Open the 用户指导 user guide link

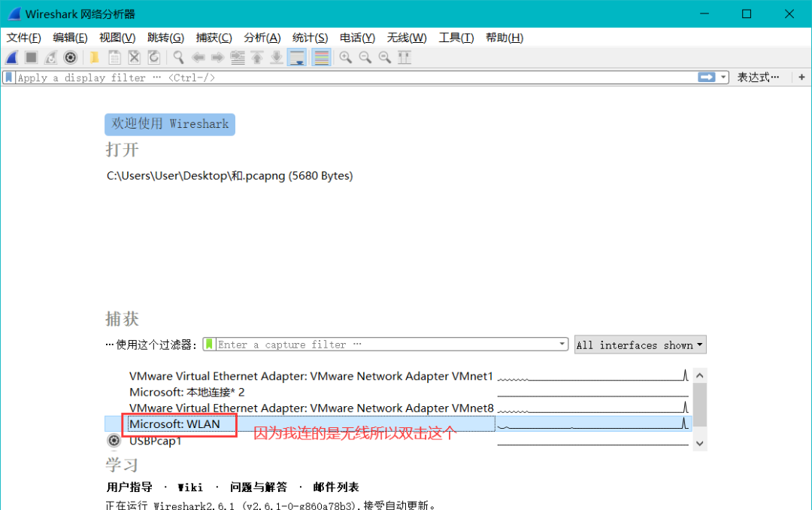pos(129,487)
